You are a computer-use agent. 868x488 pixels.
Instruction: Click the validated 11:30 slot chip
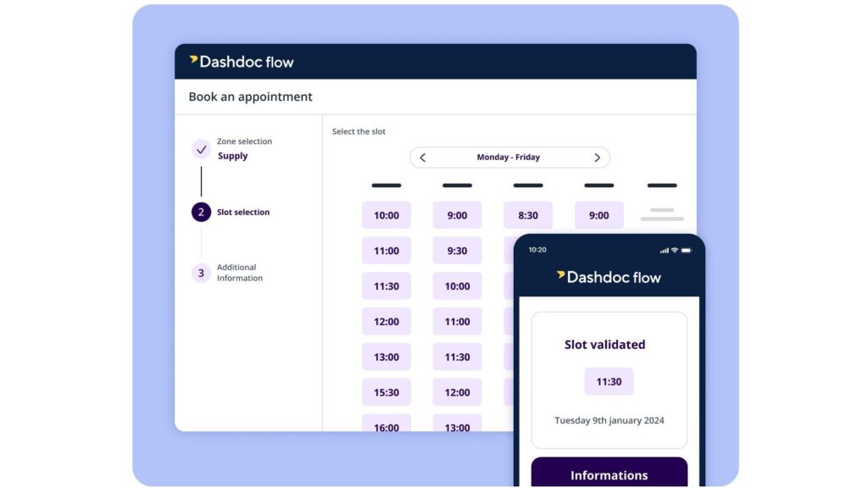click(609, 381)
